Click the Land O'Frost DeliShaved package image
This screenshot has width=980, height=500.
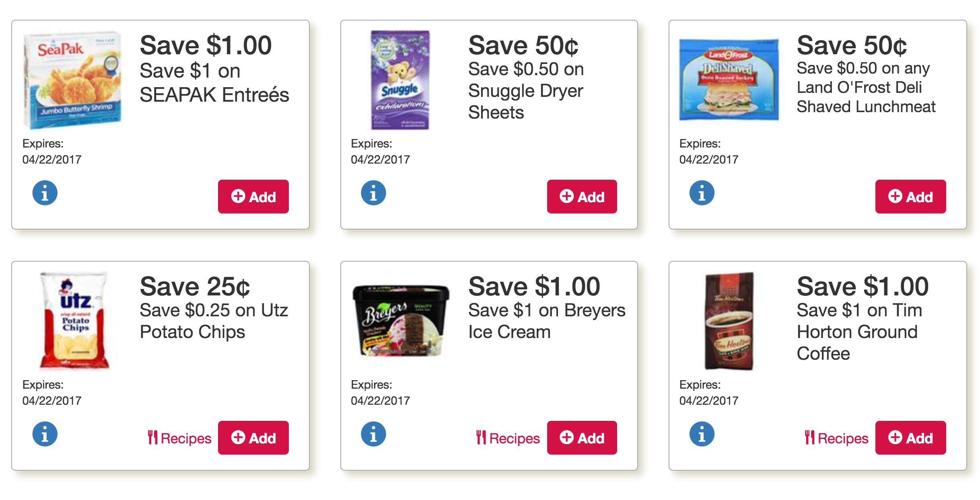(x=729, y=80)
